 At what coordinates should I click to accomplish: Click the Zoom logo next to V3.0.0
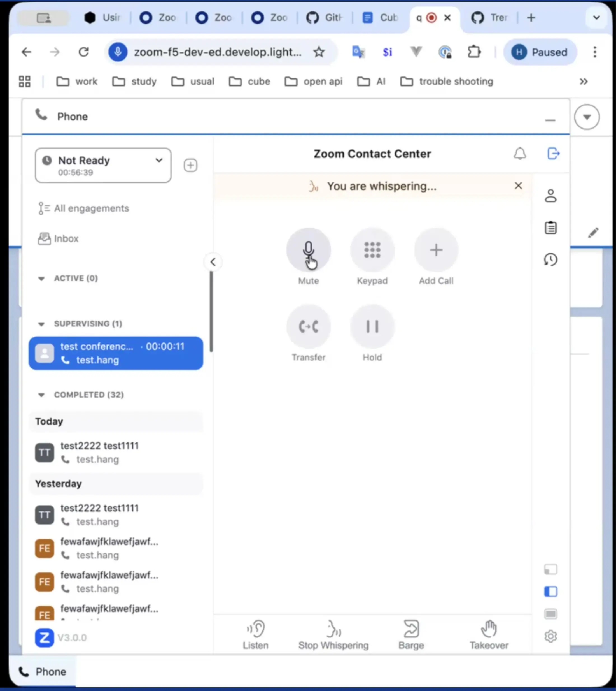(x=44, y=637)
